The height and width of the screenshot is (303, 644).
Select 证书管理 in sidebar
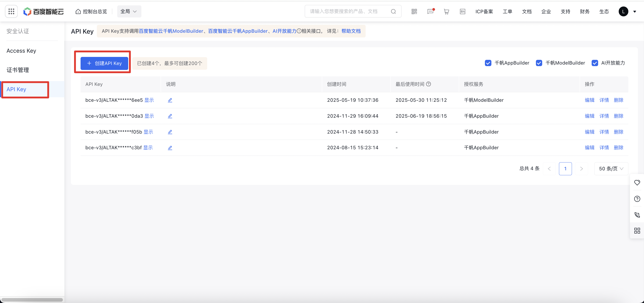tap(18, 70)
